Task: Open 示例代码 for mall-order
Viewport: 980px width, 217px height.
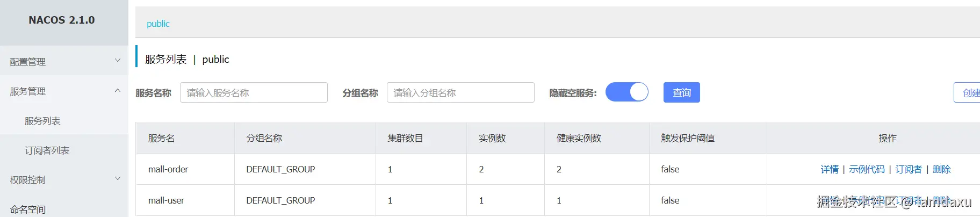Action: pos(867,169)
